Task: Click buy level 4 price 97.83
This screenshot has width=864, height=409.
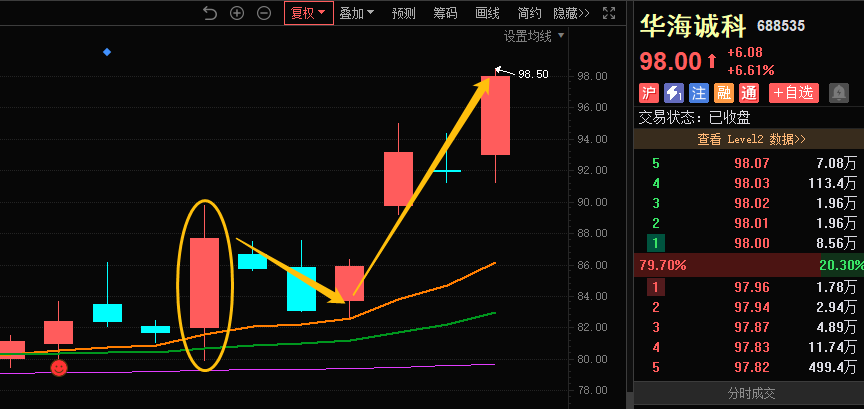Action: [752, 347]
